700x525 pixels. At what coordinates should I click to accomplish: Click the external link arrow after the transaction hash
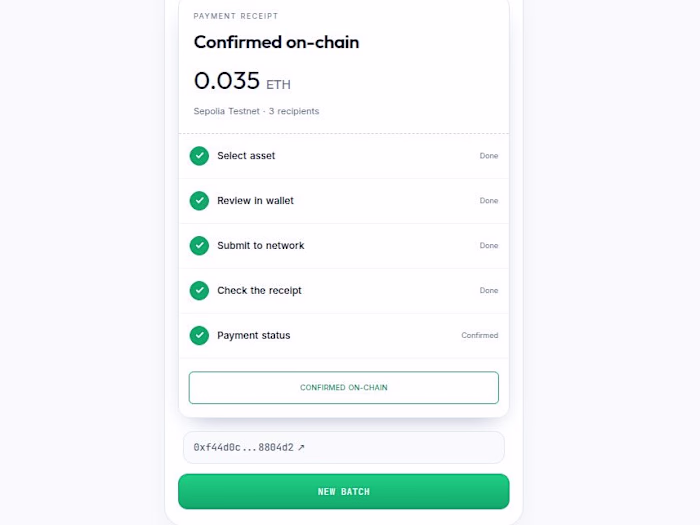click(x=301, y=447)
